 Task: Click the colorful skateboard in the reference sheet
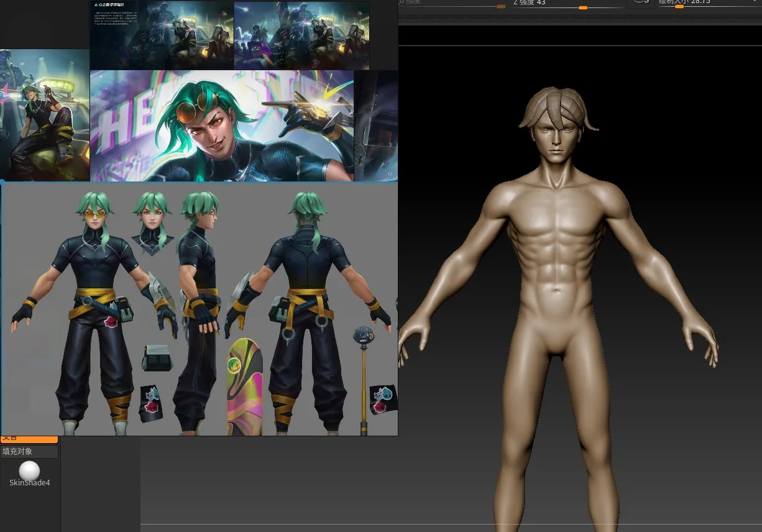pyautogui.click(x=244, y=387)
